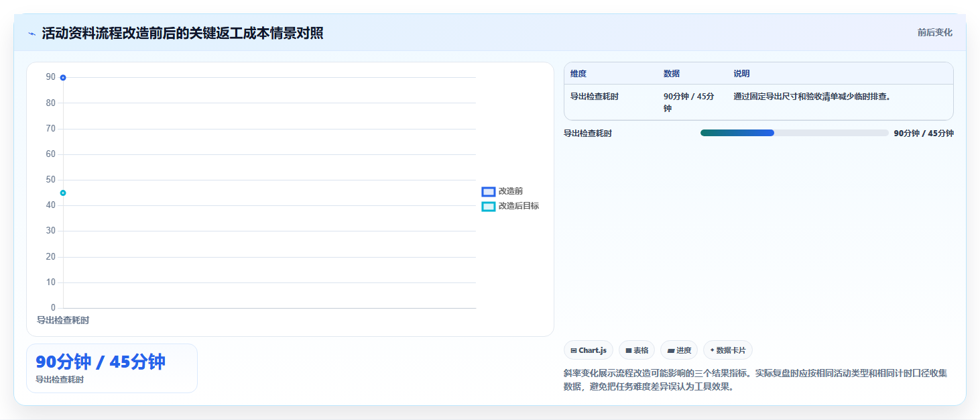
Task: Click the 导出检查耗时 label beside progress bar
Action: pyautogui.click(x=588, y=134)
